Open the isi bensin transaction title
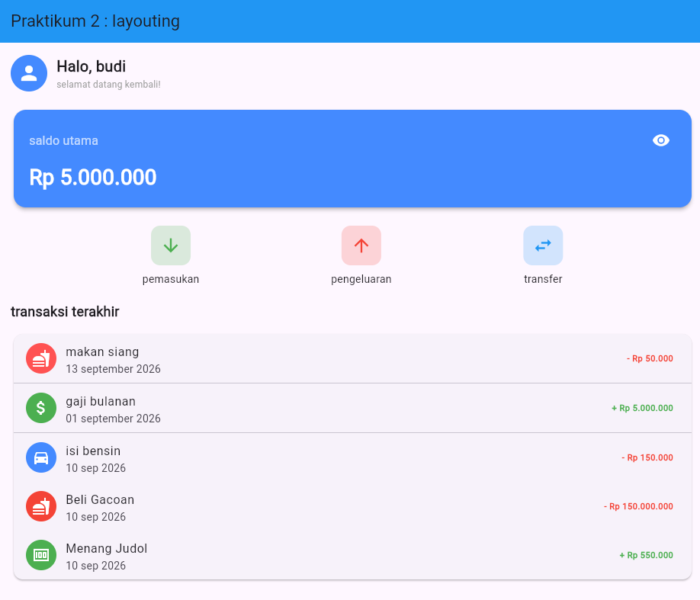Image resolution: width=700 pixels, height=600 pixels. [93, 451]
